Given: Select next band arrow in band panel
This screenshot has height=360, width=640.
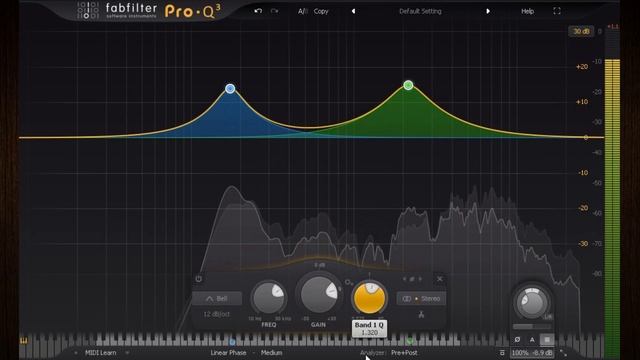Looking at the screenshot, I should 420,279.
